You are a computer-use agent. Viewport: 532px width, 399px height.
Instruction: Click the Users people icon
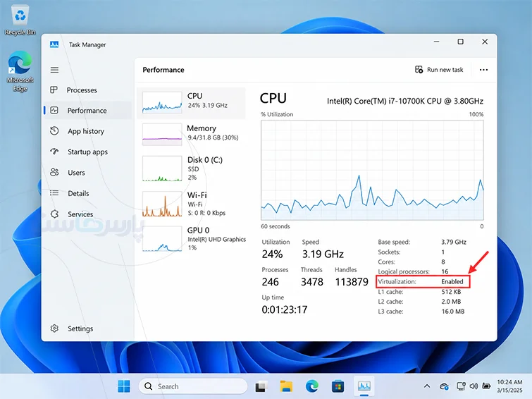(x=54, y=172)
